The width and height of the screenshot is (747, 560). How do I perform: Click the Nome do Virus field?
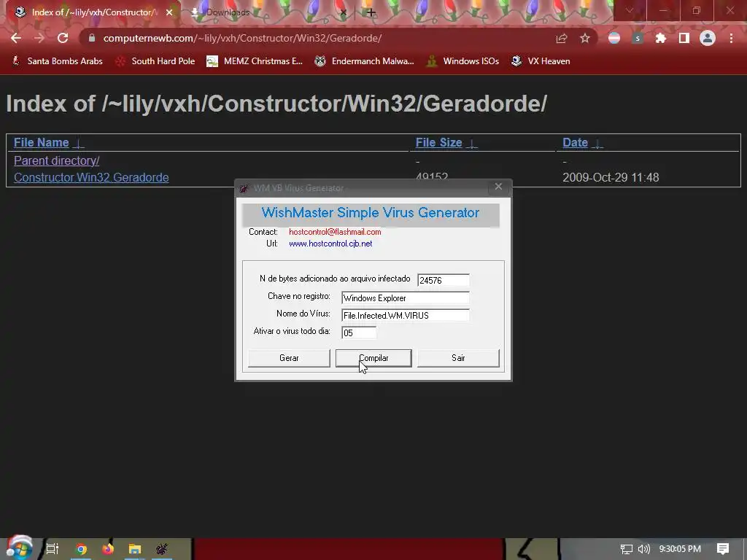[406, 315]
